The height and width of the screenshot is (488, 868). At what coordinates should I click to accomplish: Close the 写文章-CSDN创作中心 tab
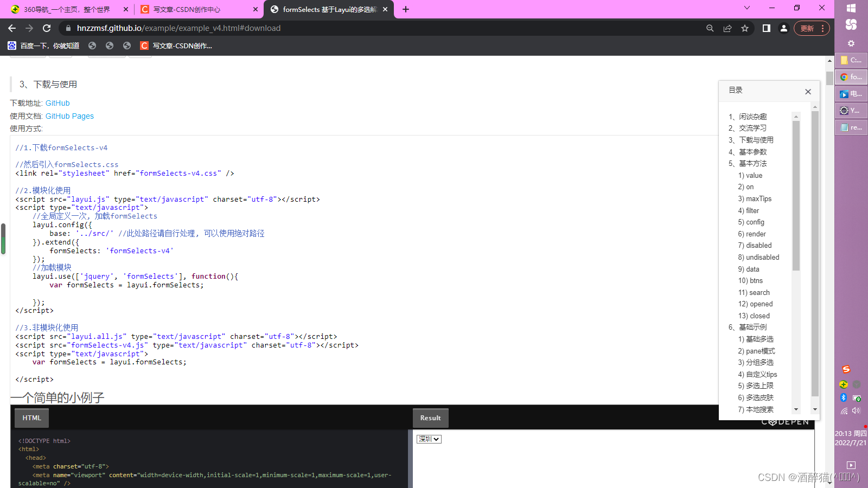(x=256, y=9)
